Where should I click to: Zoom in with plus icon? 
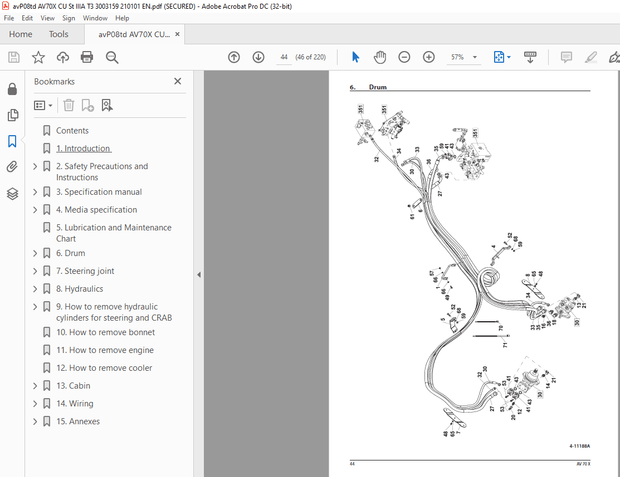[x=429, y=57]
